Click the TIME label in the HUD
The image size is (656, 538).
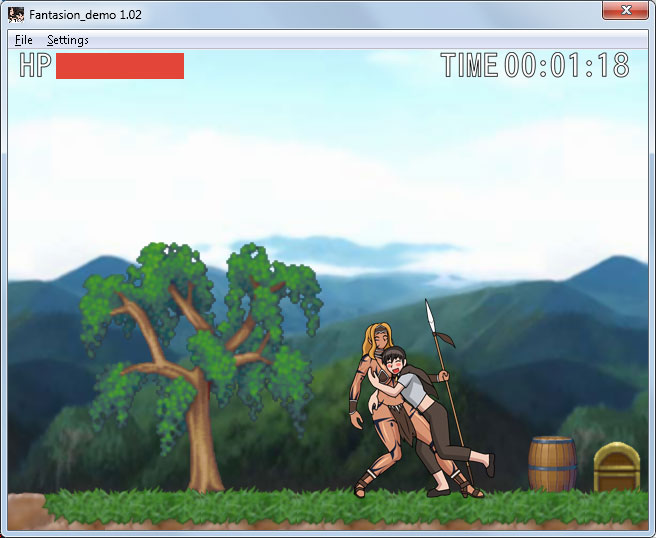(469, 66)
